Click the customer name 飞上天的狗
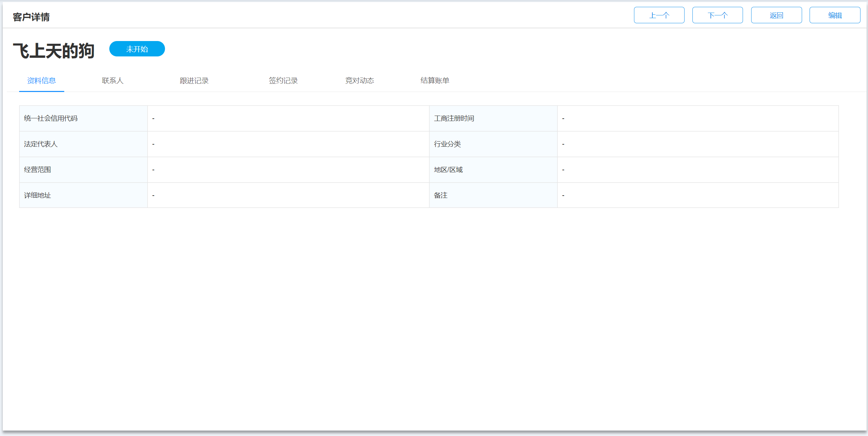 [x=54, y=51]
